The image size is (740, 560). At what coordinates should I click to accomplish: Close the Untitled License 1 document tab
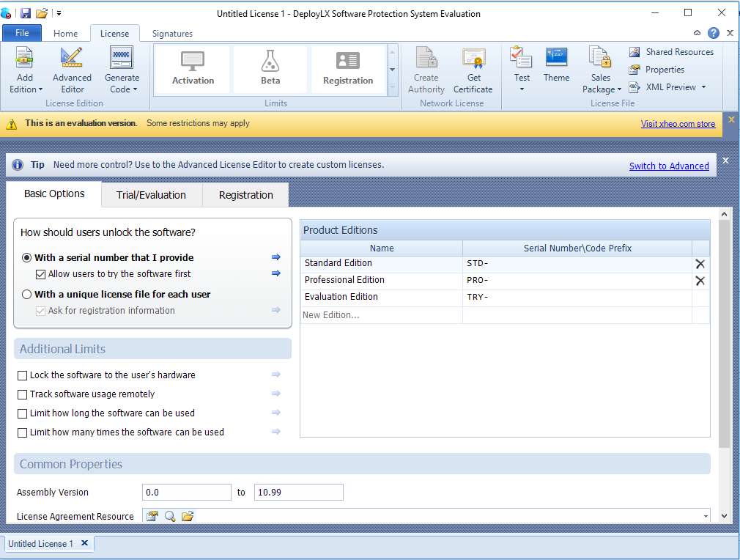pyautogui.click(x=84, y=543)
